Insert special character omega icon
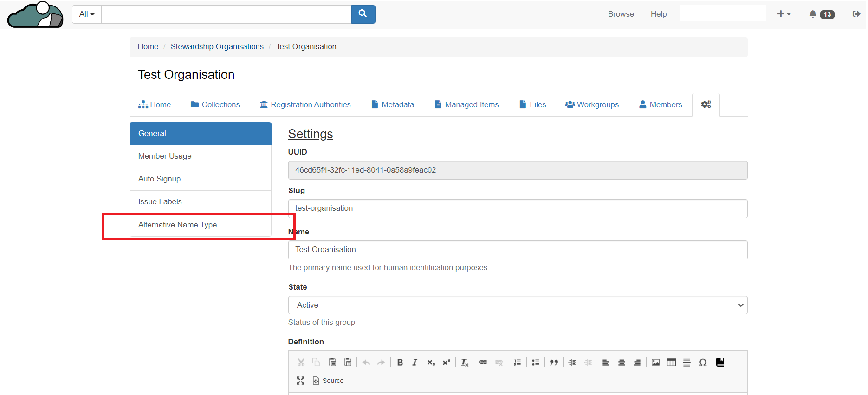 click(702, 363)
